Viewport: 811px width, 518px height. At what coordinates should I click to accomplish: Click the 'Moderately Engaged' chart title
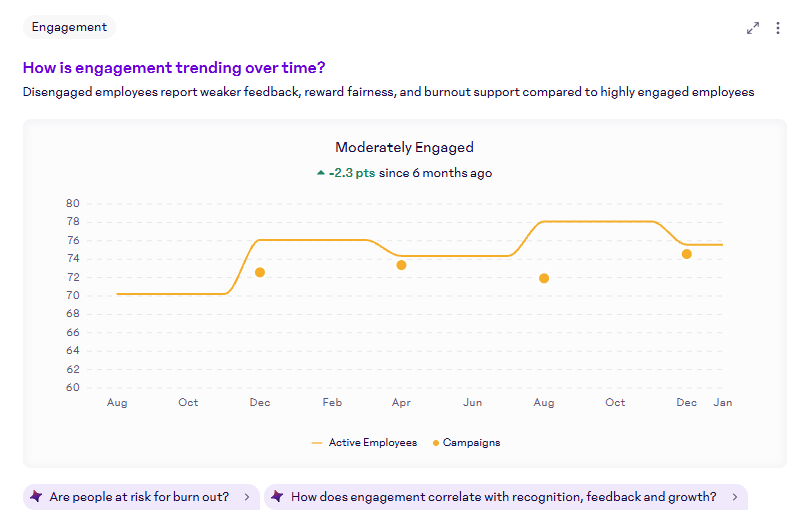tap(404, 147)
